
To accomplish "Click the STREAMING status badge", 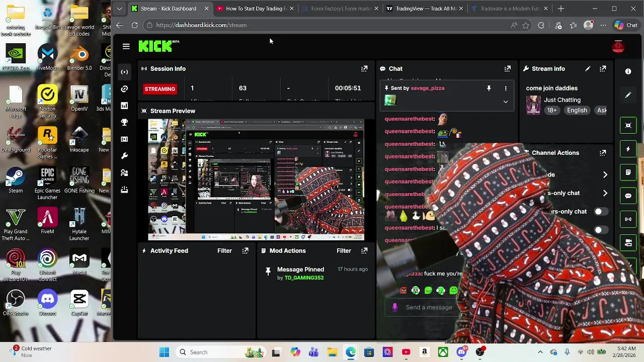I will click(x=159, y=89).
